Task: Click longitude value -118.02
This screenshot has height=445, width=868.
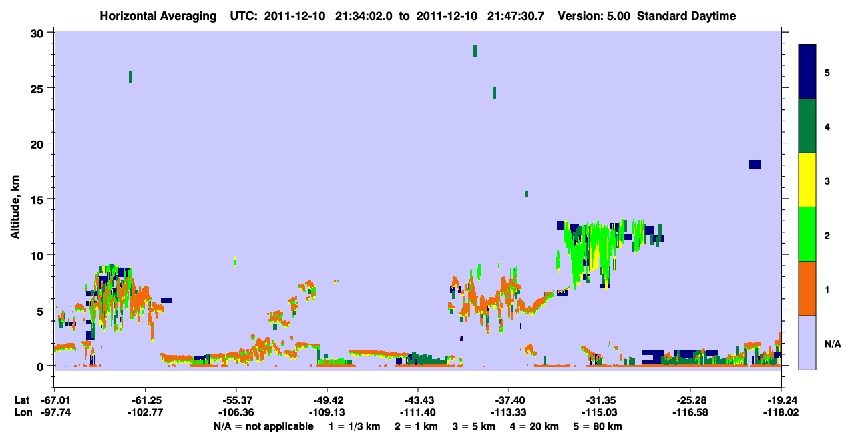Action: tap(781, 412)
